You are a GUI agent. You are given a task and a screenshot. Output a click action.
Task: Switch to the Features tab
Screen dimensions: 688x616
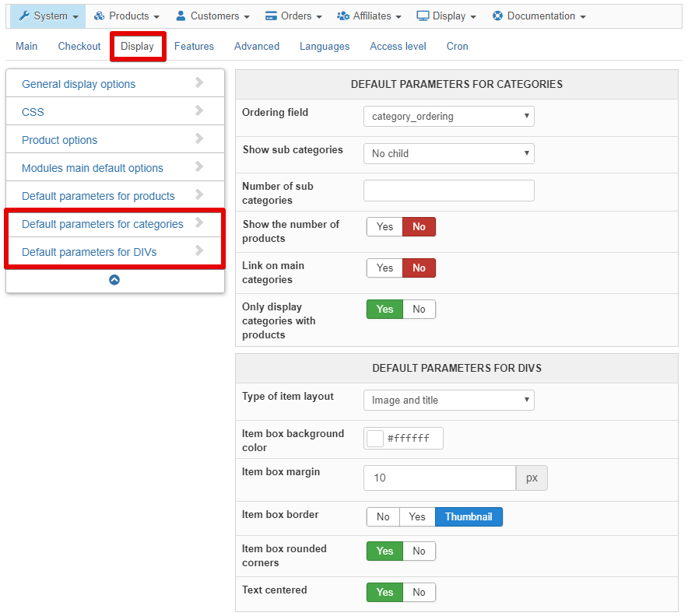194,47
